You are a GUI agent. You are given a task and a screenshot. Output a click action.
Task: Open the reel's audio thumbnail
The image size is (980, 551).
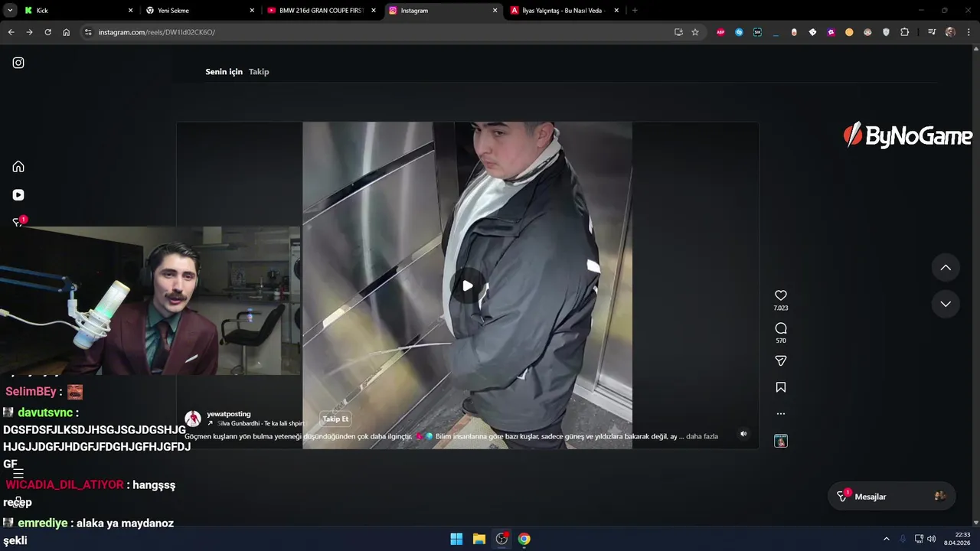coord(781,441)
